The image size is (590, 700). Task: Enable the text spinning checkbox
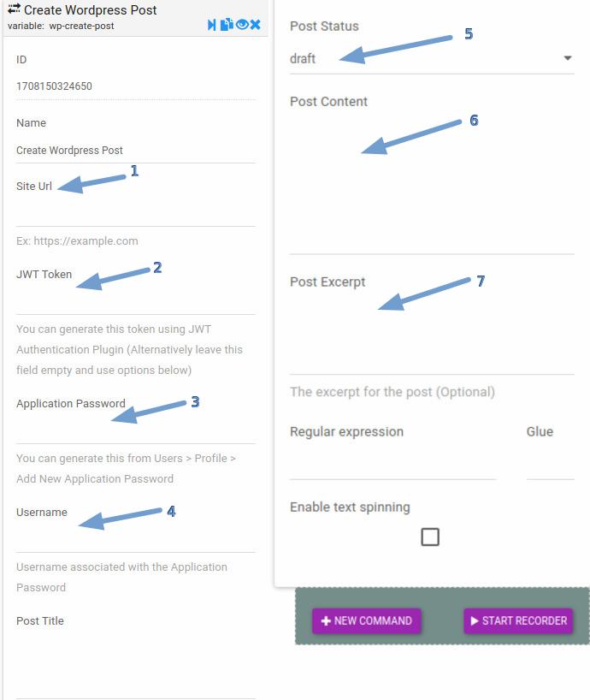coord(430,537)
